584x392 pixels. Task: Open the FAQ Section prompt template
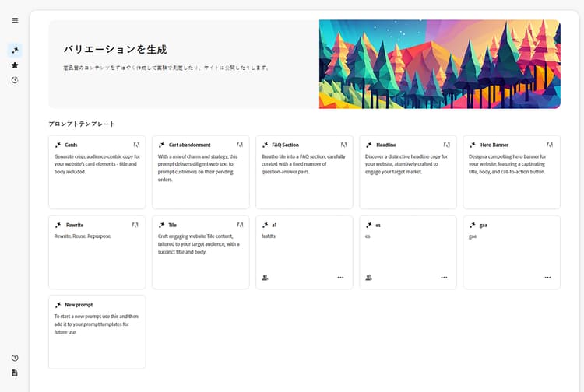click(x=304, y=172)
